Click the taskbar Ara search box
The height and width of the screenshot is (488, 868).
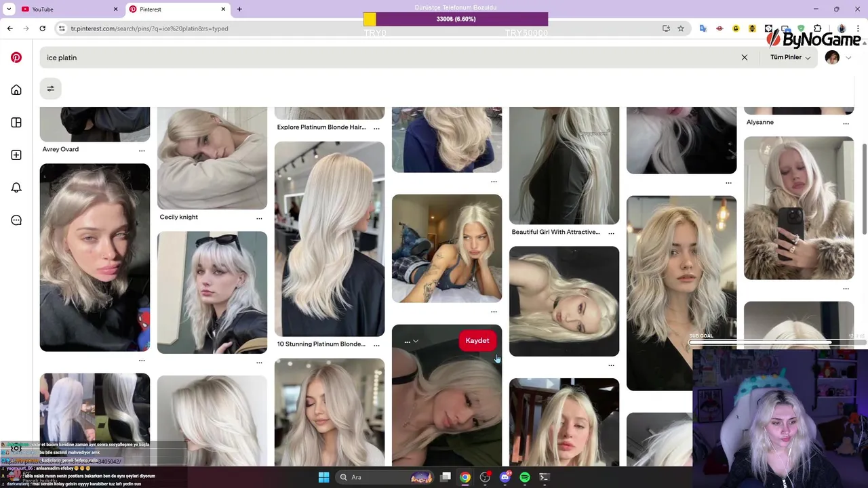coord(385,477)
